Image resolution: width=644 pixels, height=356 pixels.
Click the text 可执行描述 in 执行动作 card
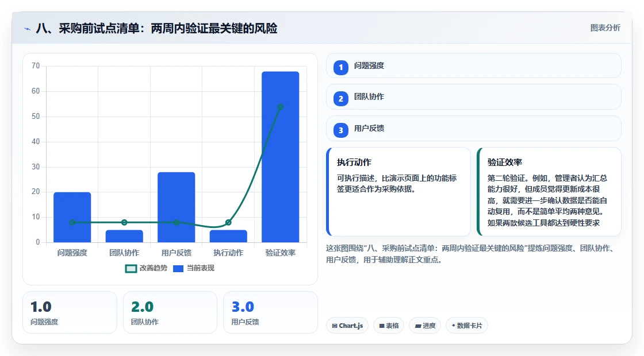[x=356, y=179]
